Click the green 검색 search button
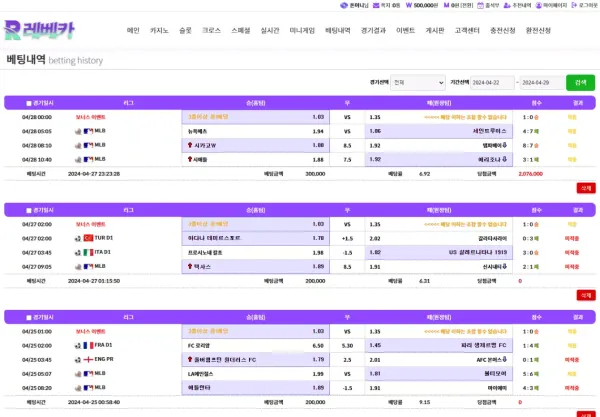The height and width of the screenshot is (417, 600). (x=580, y=83)
